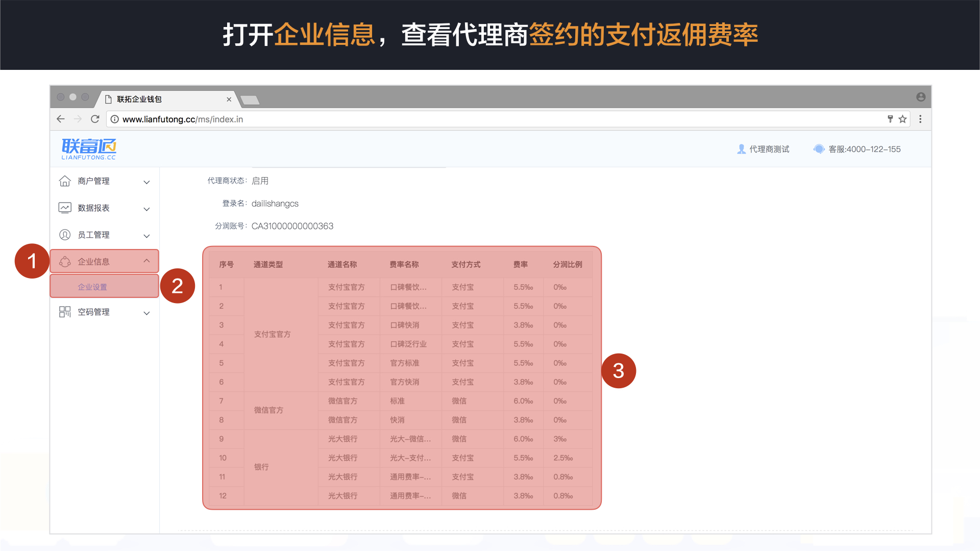Open the 空码管理 menu item
The height and width of the screenshot is (551, 980).
pos(105,312)
